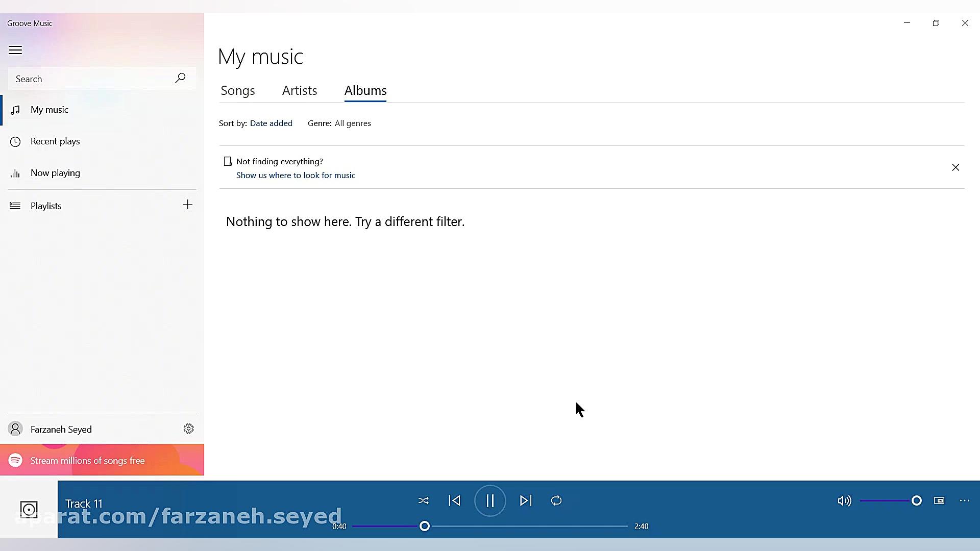Toggle repeat mode
This screenshot has width=980, height=551.
tap(556, 501)
